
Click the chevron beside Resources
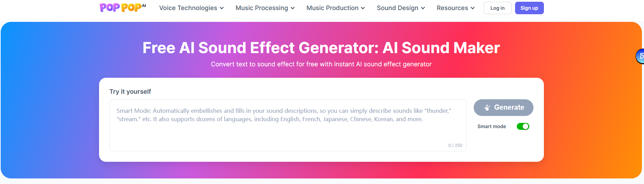pyautogui.click(x=473, y=8)
